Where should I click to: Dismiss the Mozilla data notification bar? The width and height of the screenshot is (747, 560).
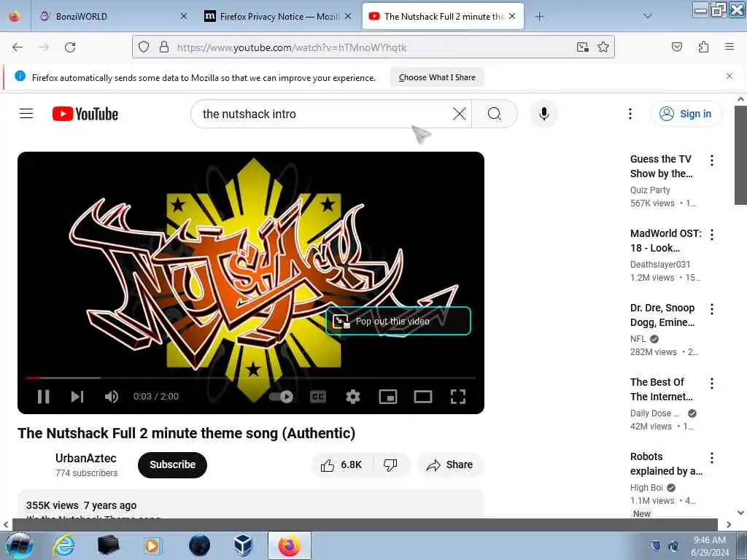(x=729, y=76)
